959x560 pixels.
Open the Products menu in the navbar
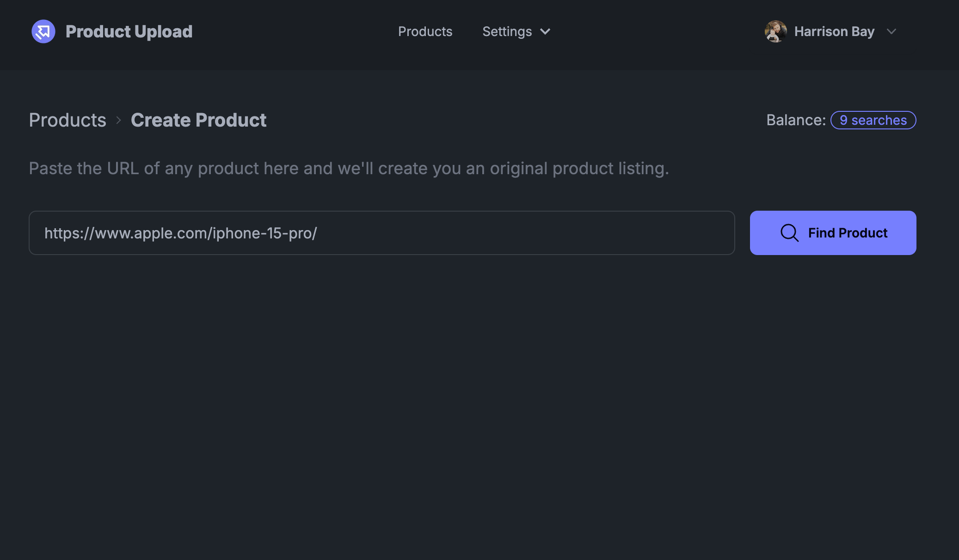point(425,31)
